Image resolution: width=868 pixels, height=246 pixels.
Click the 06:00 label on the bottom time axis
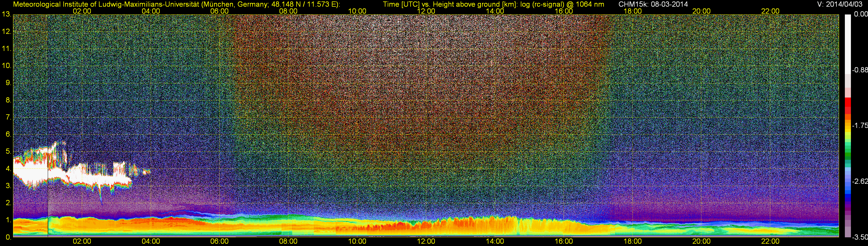219,241
